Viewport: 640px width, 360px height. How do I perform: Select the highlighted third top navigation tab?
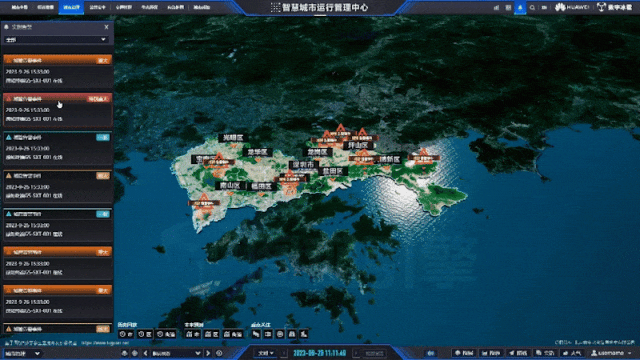[71, 7]
